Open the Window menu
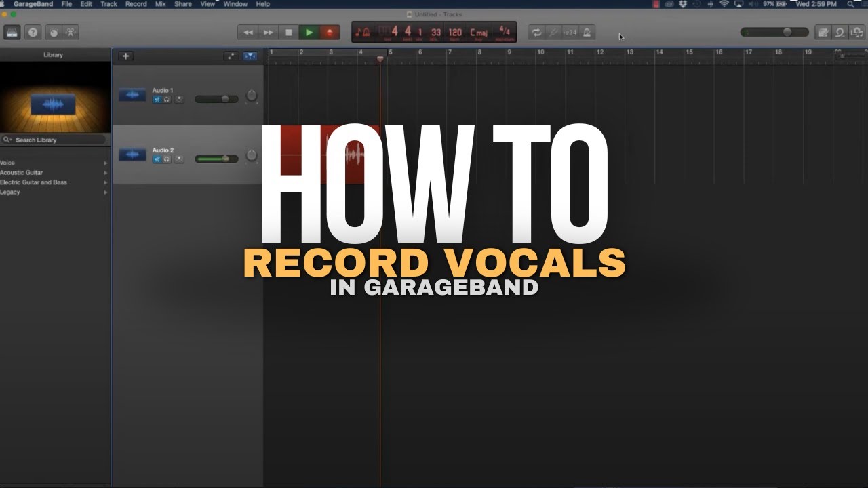Viewport: 868px width, 488px height. click(235, 4)
